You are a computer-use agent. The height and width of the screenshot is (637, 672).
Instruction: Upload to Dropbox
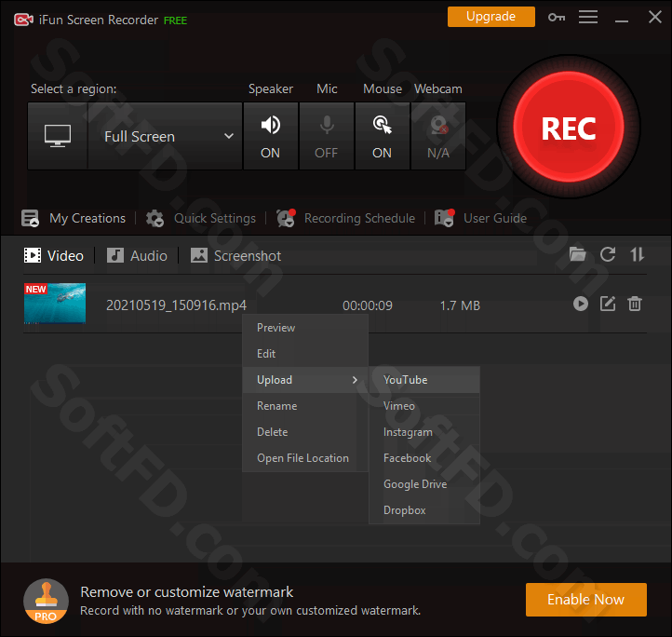(x=424, y=510)
